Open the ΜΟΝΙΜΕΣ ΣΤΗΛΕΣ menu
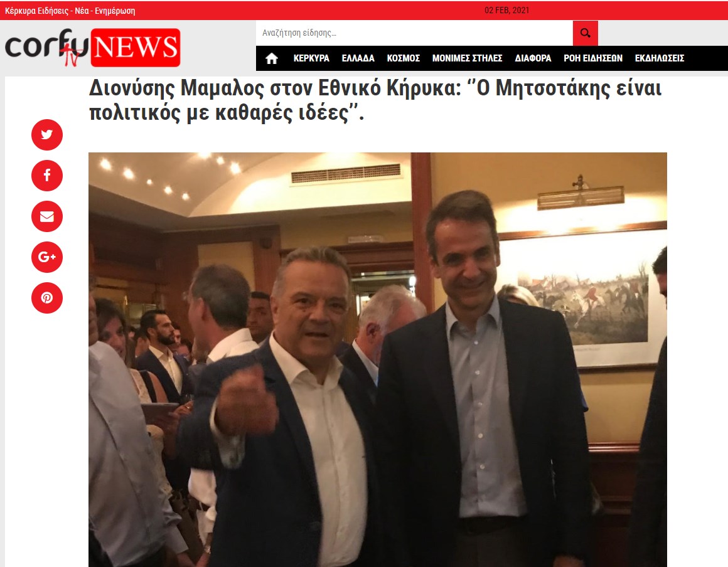728x567 pixels. (x=467, y=58)
